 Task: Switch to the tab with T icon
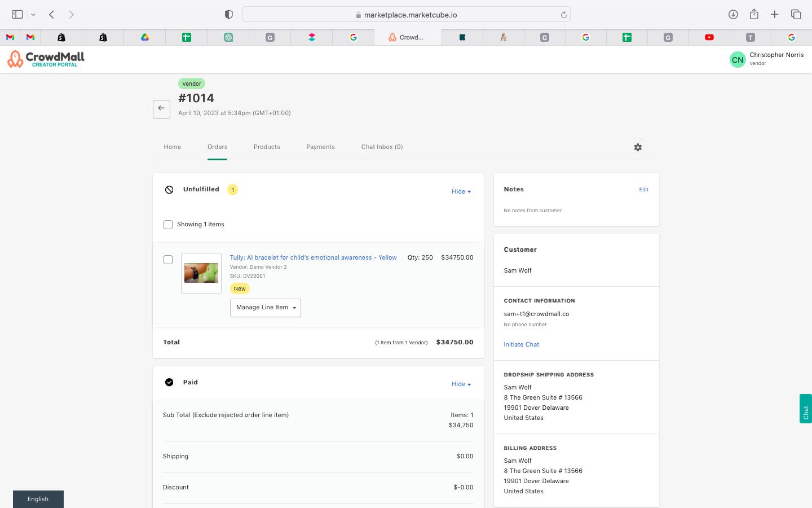coord(751,37)
